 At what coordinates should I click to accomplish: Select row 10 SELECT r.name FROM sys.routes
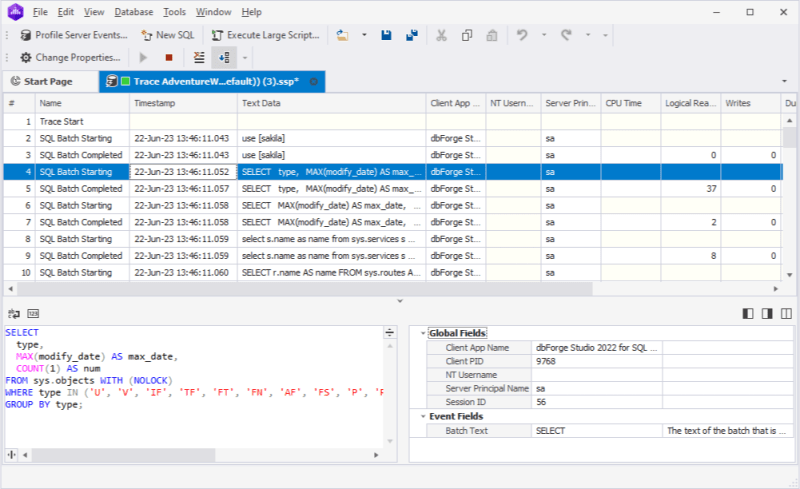coord(393,273)
